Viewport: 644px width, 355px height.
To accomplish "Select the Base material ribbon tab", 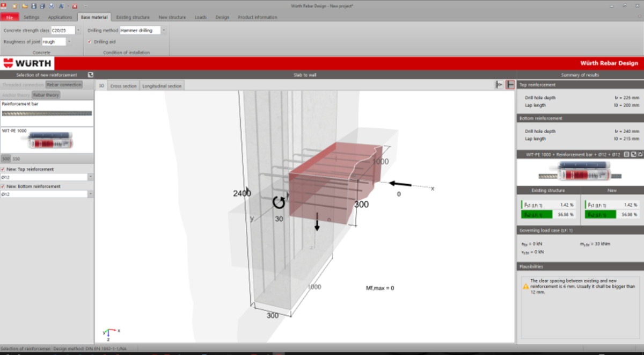I will (x=94, y=17).
